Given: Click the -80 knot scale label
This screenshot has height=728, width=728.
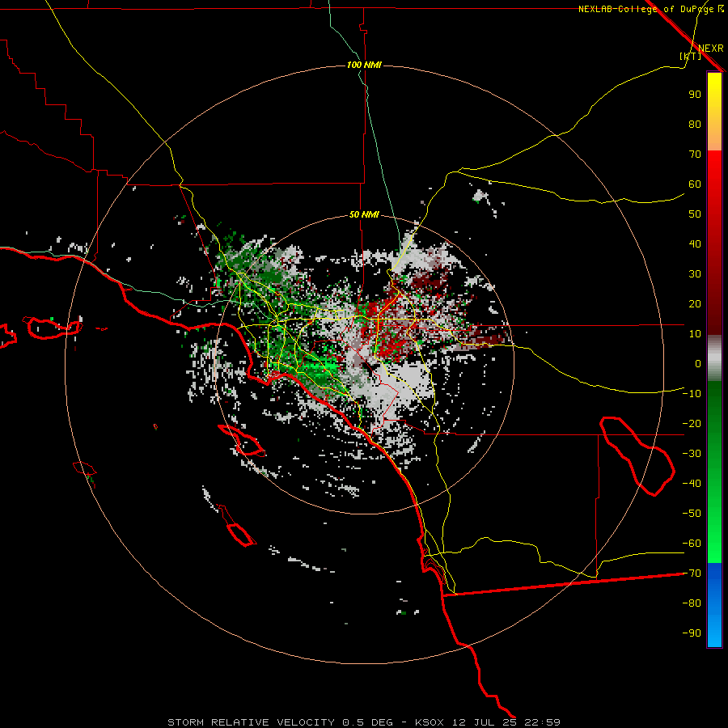Looking at the screenshot, I should click(692, 603).
